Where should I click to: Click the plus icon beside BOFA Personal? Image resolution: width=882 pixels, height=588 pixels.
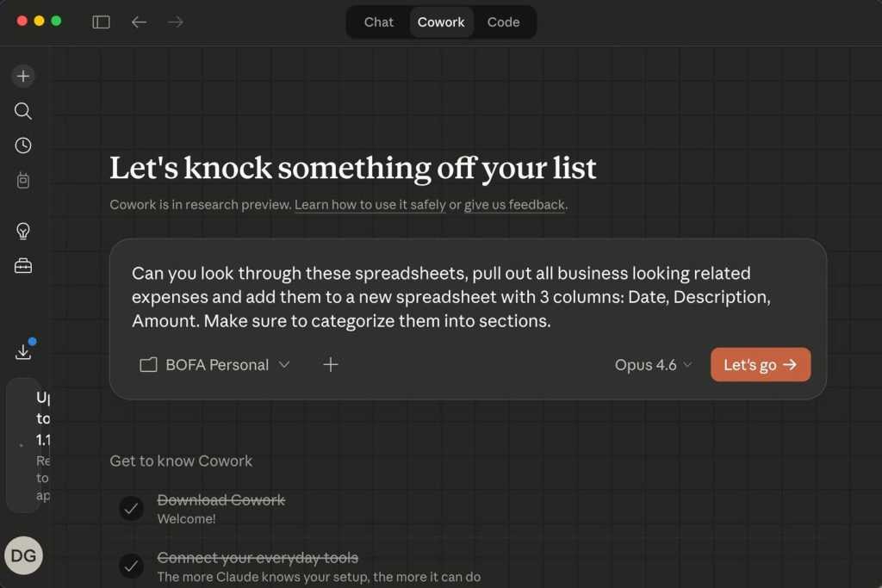[331, 365]
